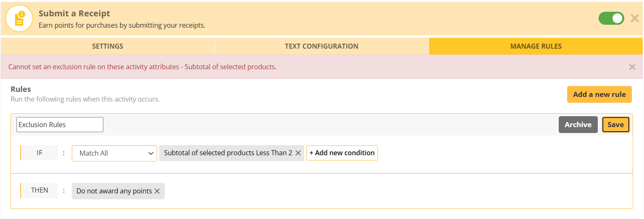Save the Exclusion Rules rule
The height and width of the screenshot is (219, 644).
point(615,125)
